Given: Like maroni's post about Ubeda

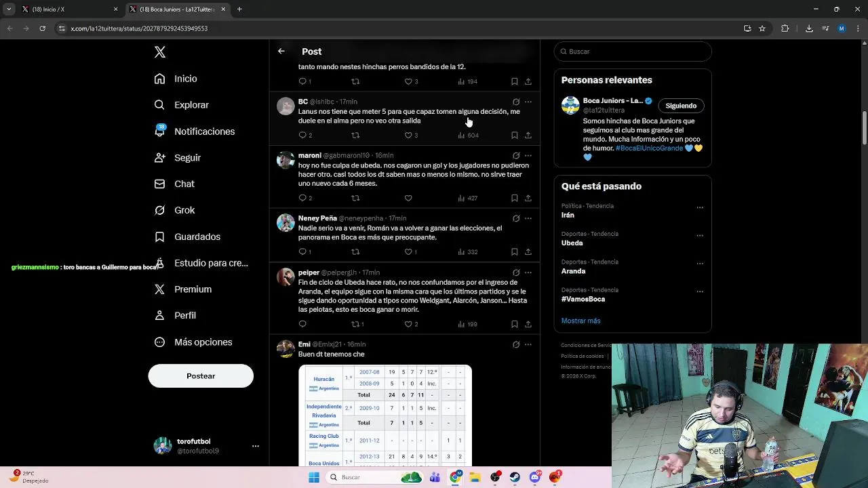Looking at the screenshot, I should tap(408, 198).
